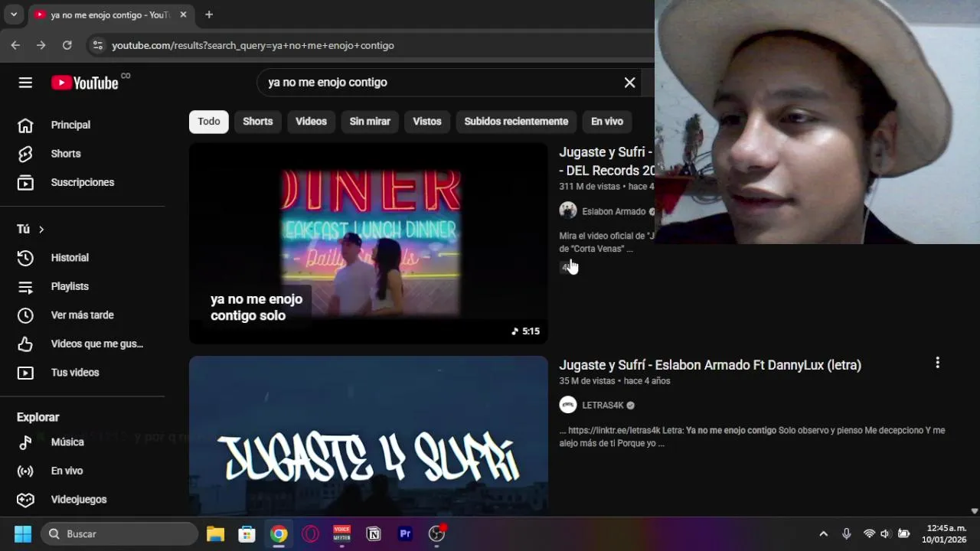
Task: Open Videos que me gustan thumbs-up icon
Action: point(25,344)
